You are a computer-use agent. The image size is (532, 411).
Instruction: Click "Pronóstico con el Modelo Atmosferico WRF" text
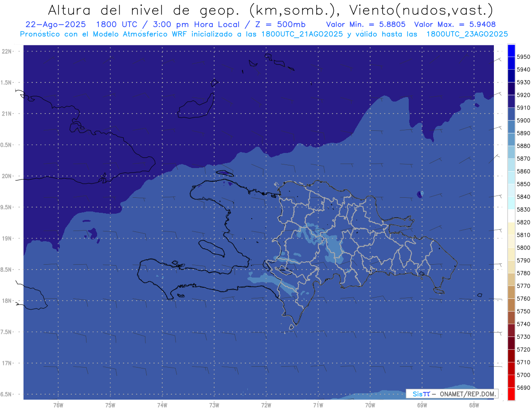pos(105,34)
